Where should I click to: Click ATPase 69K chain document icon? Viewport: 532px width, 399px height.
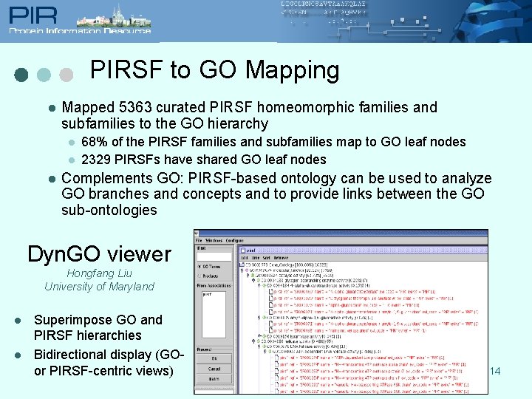pyautogui.click(x=277, y=384)
